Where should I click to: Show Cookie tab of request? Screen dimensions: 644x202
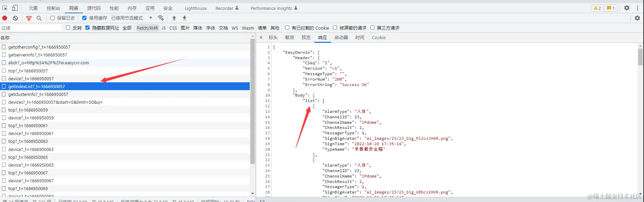[379, 38]
